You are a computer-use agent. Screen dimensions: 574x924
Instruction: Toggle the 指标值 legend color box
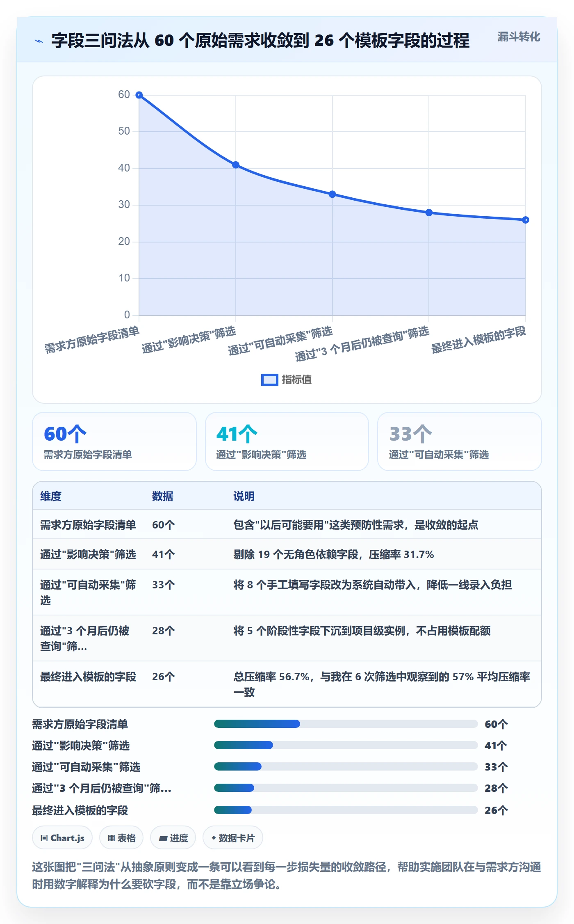[269, 380]
